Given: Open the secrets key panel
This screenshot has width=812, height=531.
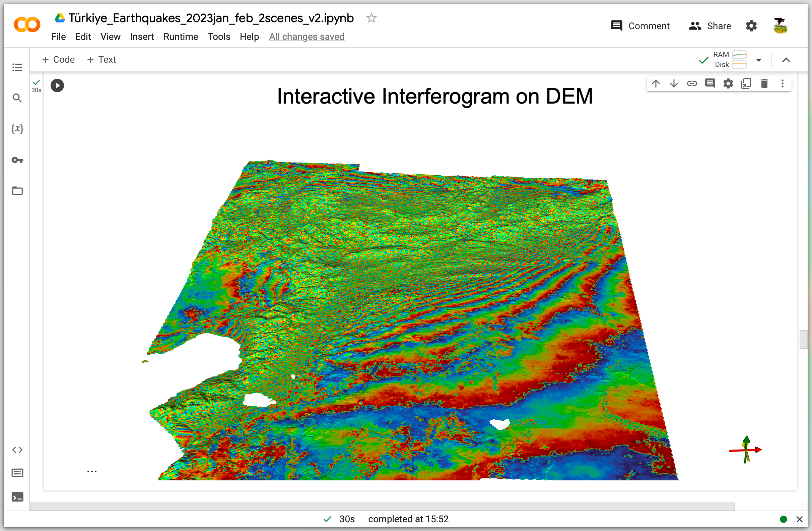Looking at the screenshot, I should pos(17,160).
